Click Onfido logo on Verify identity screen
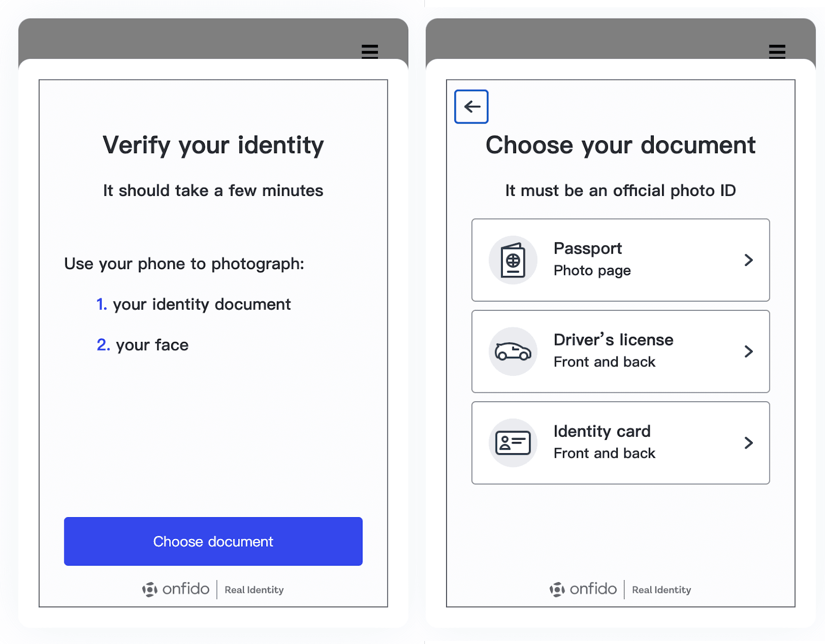The width and height of the screenshot is (825, 644). point(176,589)
